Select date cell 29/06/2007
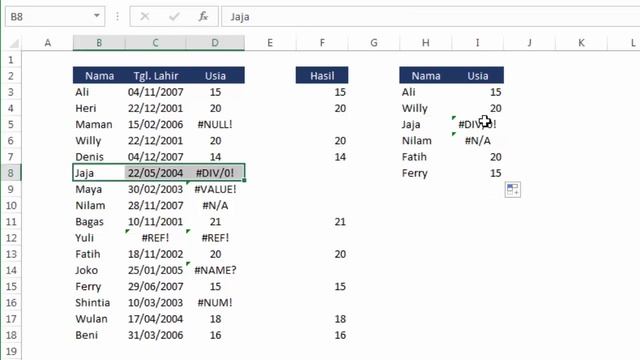 156,287
